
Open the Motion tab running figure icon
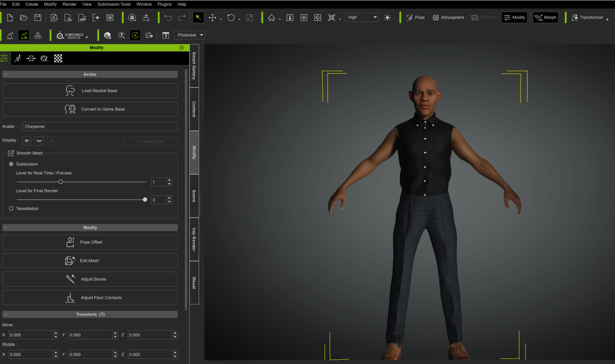[x=18, y=58]
